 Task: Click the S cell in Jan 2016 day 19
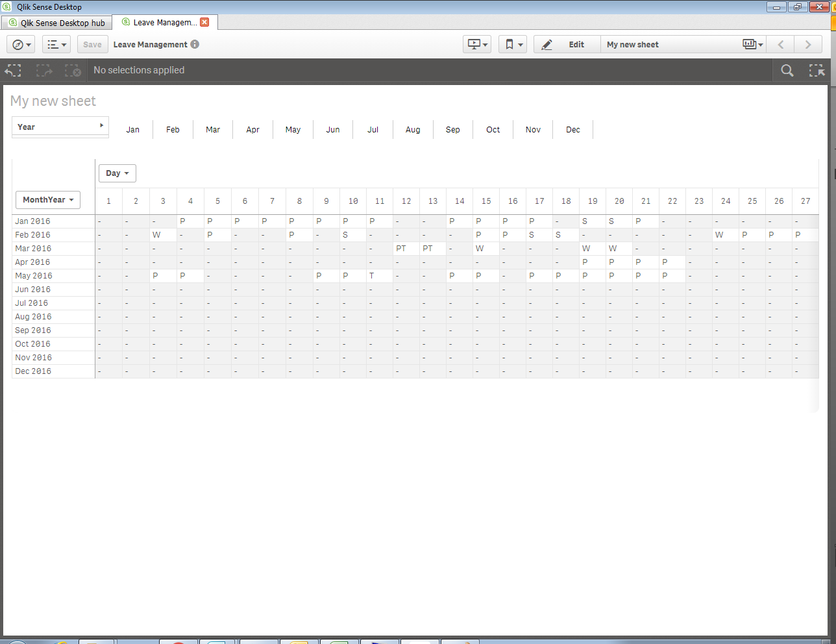(593, 221)
